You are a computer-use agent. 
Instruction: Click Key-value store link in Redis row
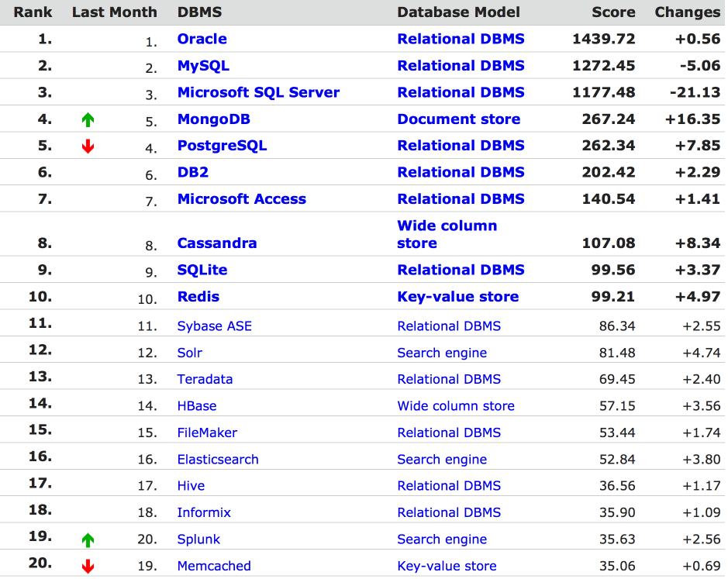click(x=457, y=297)
